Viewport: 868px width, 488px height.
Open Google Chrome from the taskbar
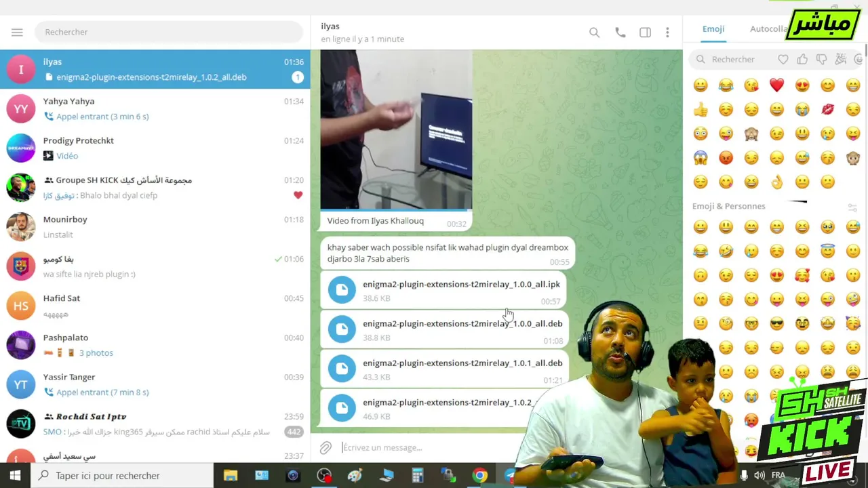480,476
